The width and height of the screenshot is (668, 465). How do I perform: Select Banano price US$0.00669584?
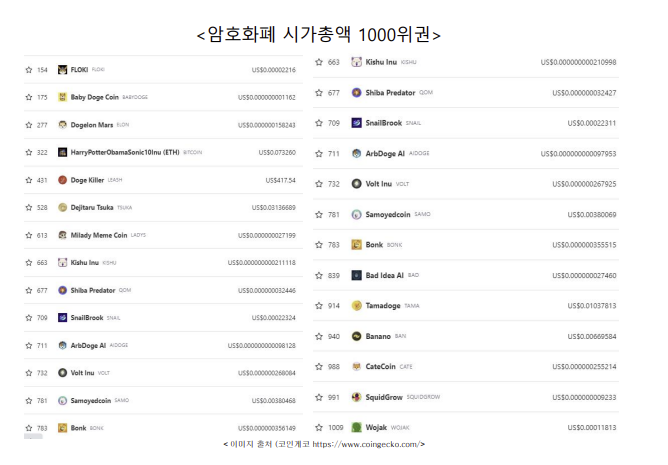pos(592,336)
